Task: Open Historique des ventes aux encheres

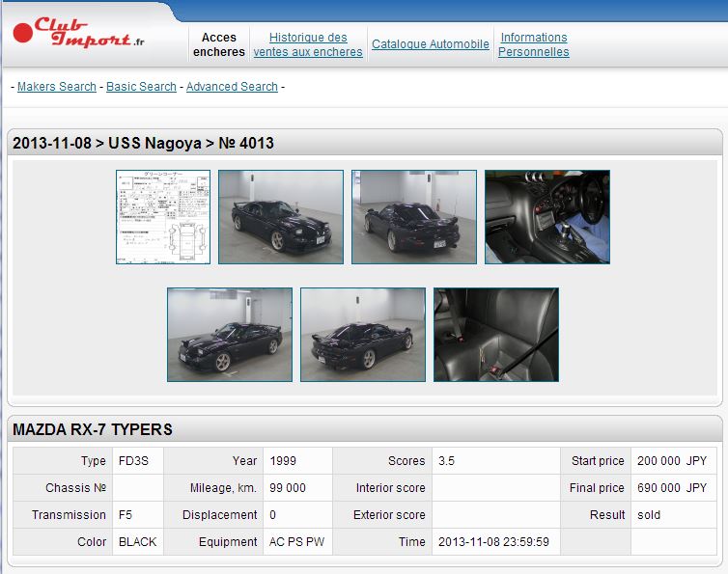Action: coord(308,44)
